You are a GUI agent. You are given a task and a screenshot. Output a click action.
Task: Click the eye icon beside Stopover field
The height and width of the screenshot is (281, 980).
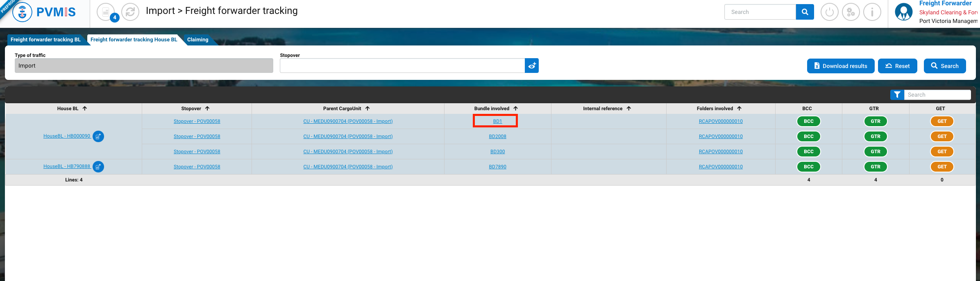coord(532,66)
